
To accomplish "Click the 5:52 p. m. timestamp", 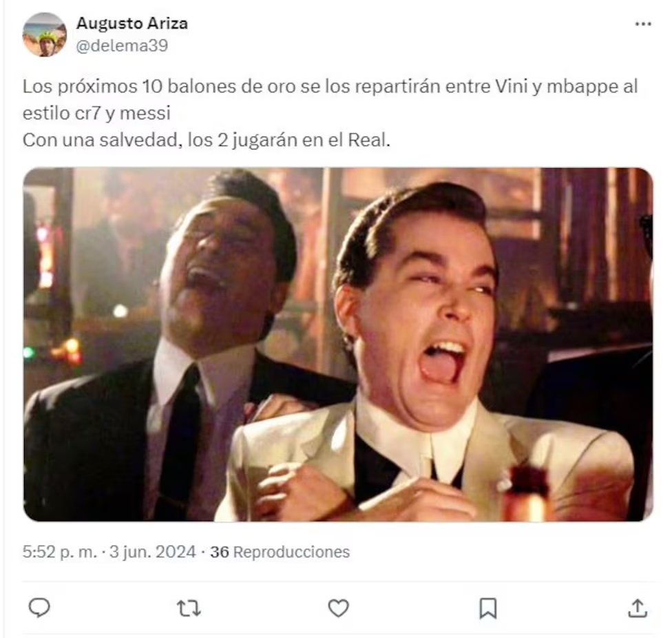I will (x=60, y=551).
